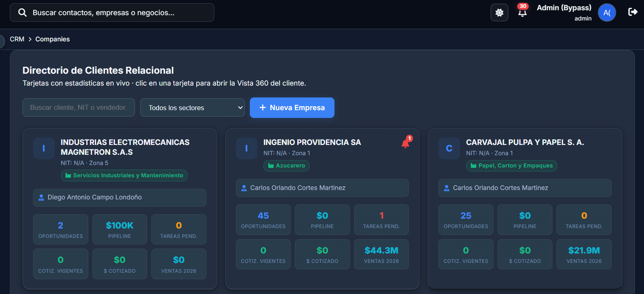The width and height of the screenshot is (644, 294).
Task: Click the I avatar of Ingenio Providencia card
Action: tap(247, 148)
